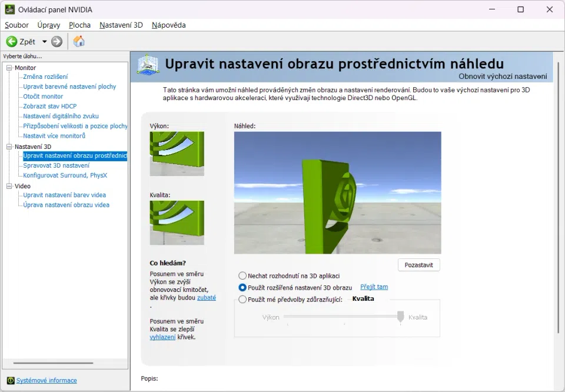Click the Výkon preview thumbnail
Viewport: 565px width, 392px height.
coord(177,154)
